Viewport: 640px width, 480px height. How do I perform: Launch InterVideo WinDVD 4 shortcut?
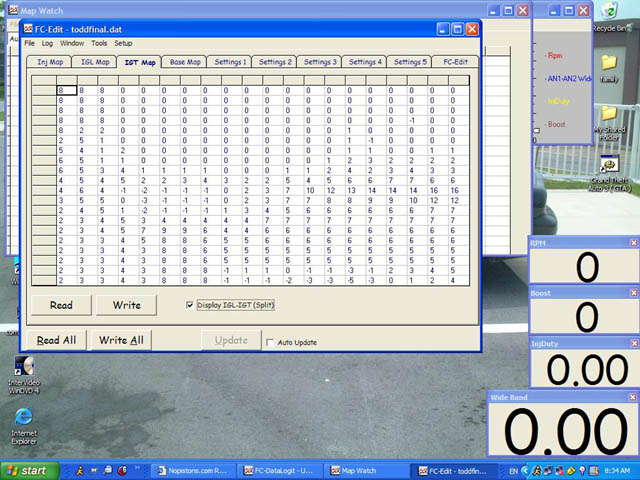pyautogui.click(x=24, y=375)
